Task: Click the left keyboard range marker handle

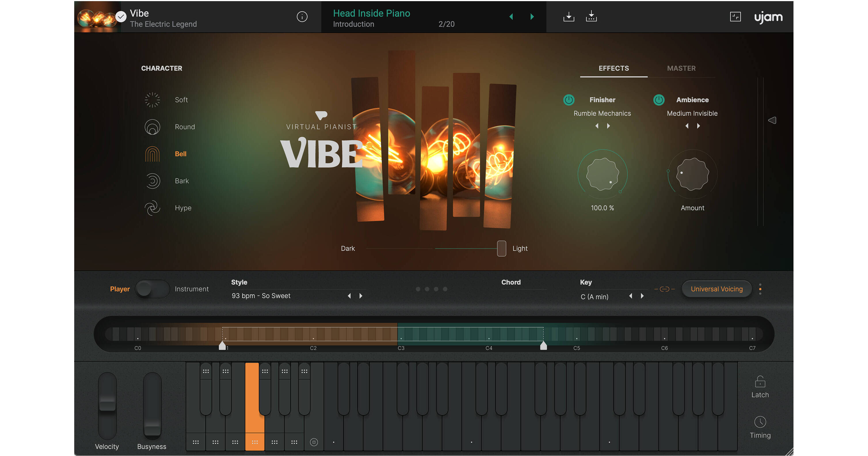Action: [222, 346]
